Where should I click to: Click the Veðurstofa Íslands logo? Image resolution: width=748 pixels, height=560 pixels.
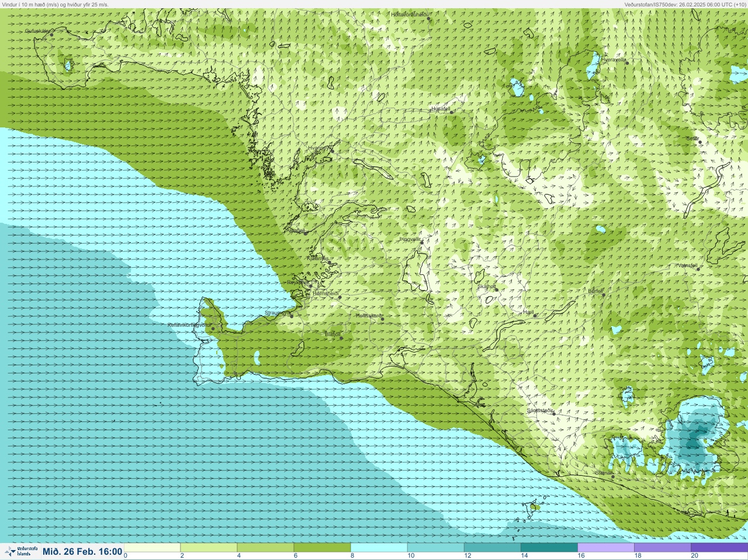click(x=20, y=551)
